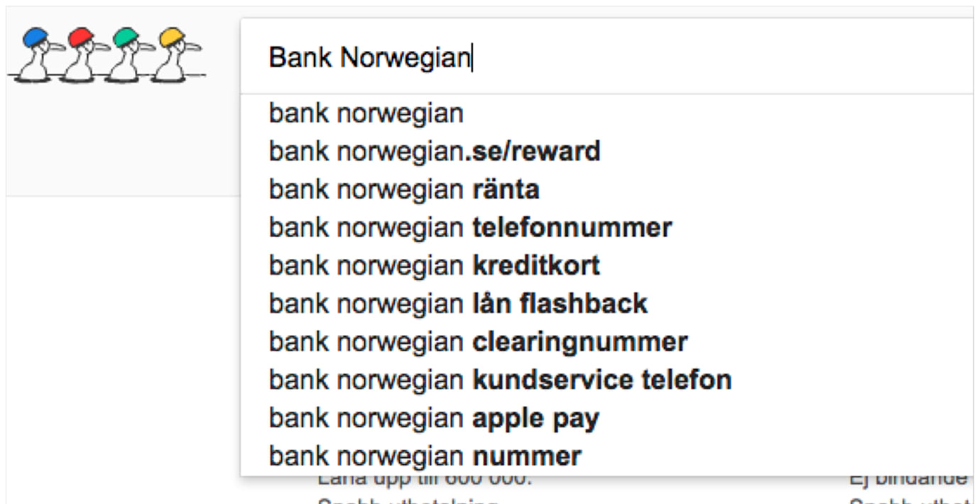Choose the 'bank norwegian.se/reward' suggestion

coord(434,151)
